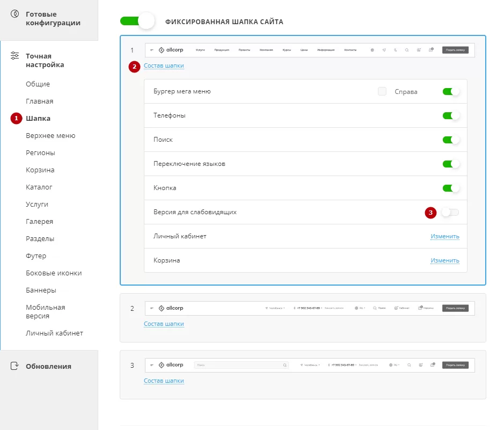Open Услуги settings

click(37, 205)
